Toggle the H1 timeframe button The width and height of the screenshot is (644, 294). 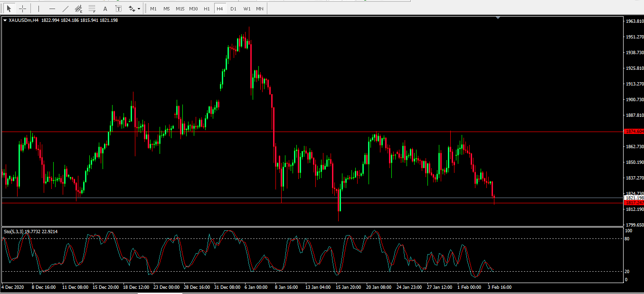(207, 9)
